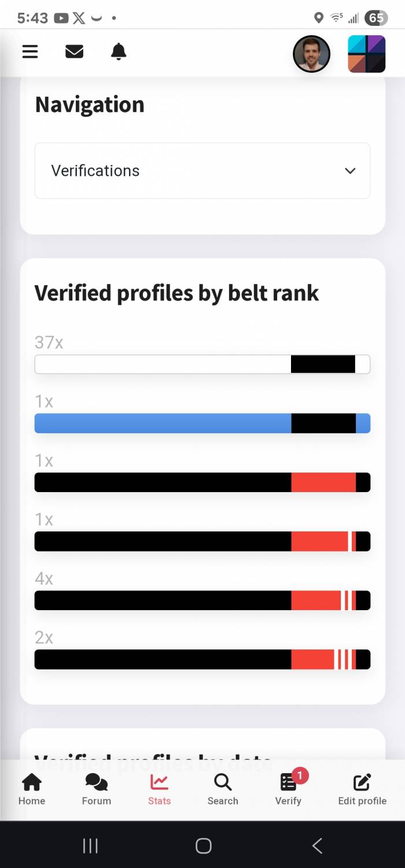Select the Stats tab
This screenshot has width=405, height=868.
[159, 790]
